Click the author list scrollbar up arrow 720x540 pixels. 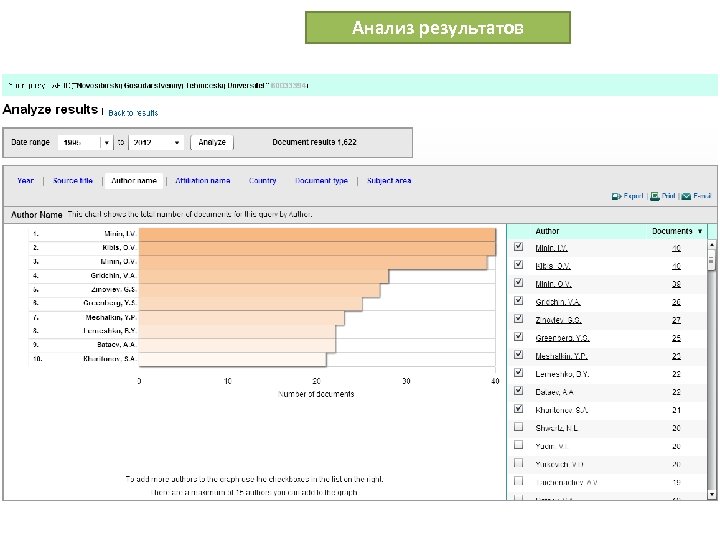point(712,245)
